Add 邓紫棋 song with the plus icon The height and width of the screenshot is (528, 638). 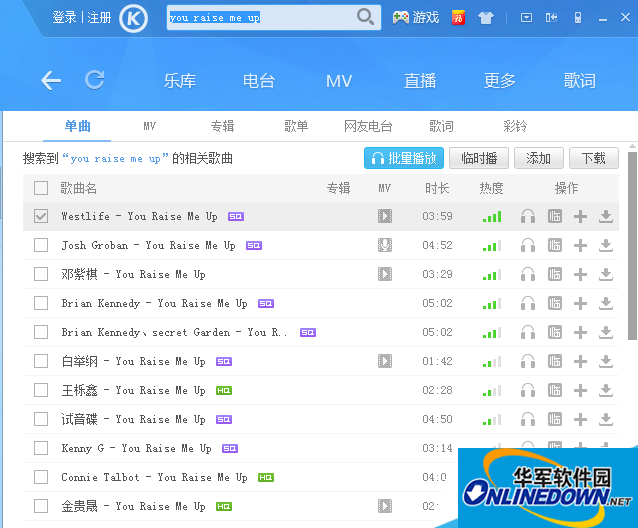tap(580, 274)
